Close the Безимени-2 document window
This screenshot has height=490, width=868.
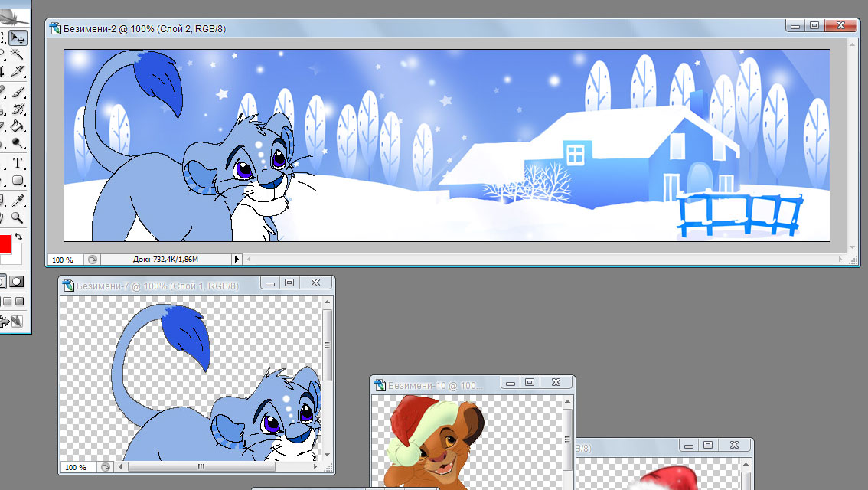(840, 25)
